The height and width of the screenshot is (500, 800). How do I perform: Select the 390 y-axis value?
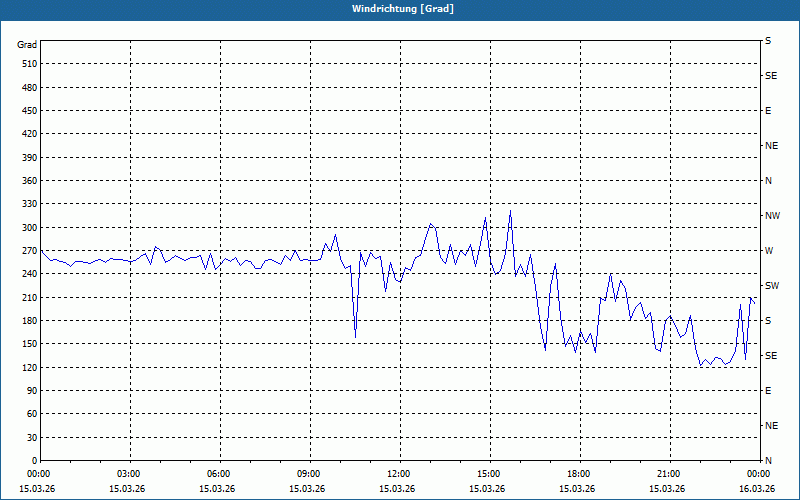tap(29, 157)
